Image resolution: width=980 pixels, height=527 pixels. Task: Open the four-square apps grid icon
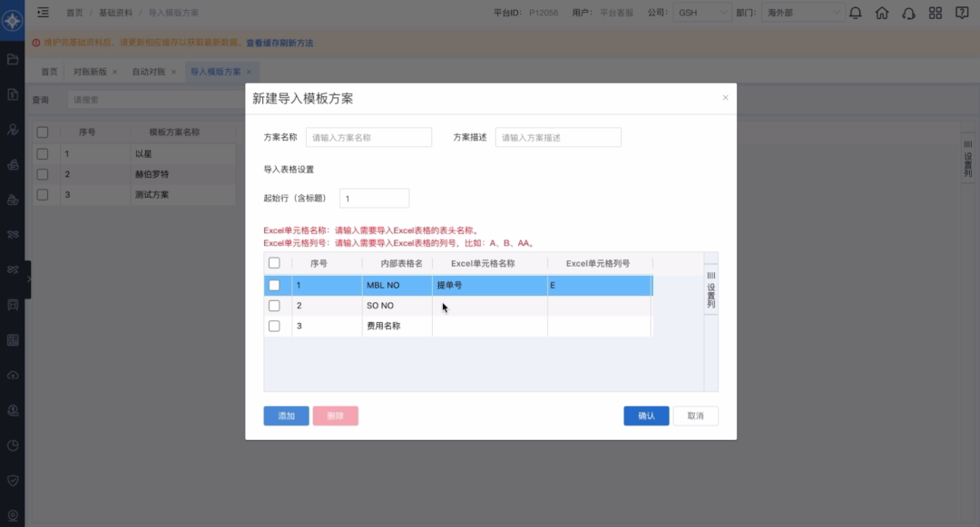coord(936,13)
